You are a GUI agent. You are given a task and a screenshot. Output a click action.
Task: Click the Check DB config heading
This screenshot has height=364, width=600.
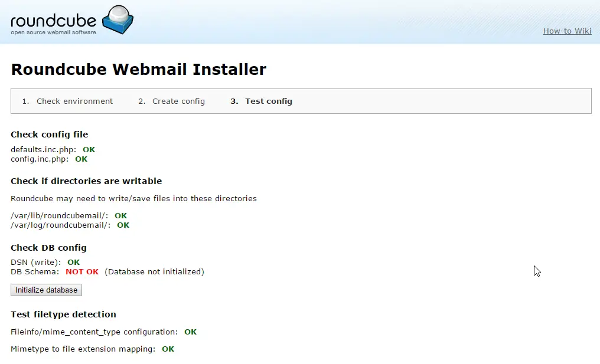48,247
